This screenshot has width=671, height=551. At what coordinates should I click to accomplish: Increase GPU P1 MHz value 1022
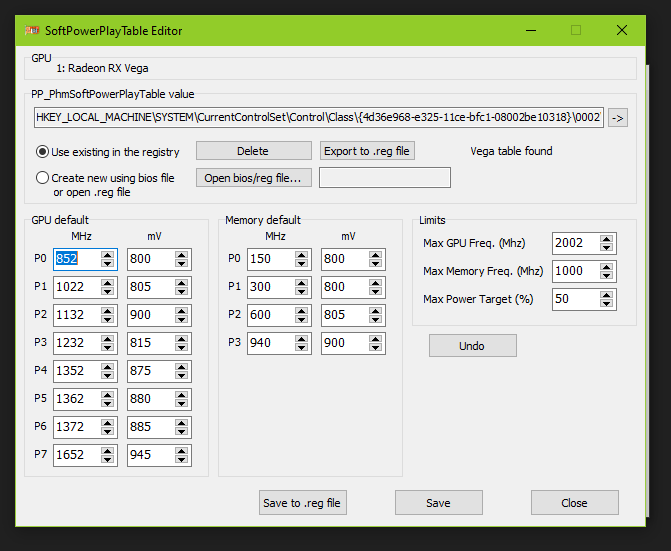click(107, 283)
